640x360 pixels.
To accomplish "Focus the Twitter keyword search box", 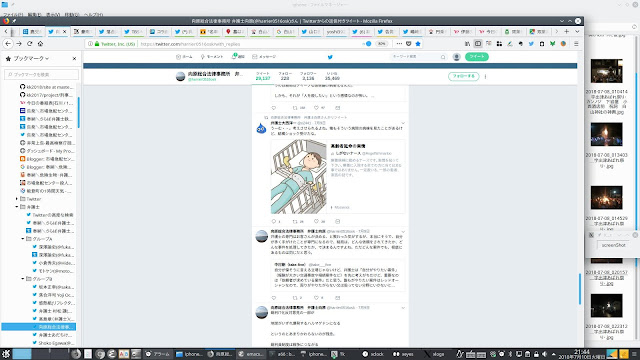I will click(x=418, y=57).
